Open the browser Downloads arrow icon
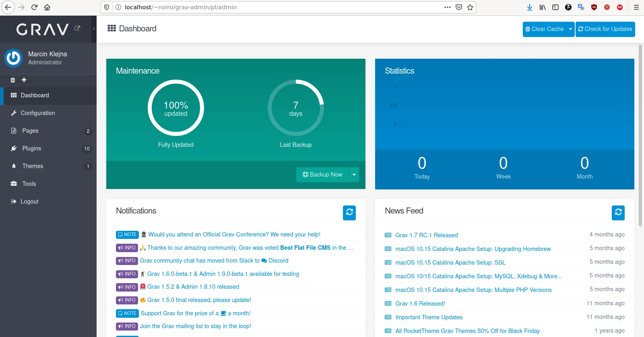Screen dimensions: 644x337 pos(530,7)
